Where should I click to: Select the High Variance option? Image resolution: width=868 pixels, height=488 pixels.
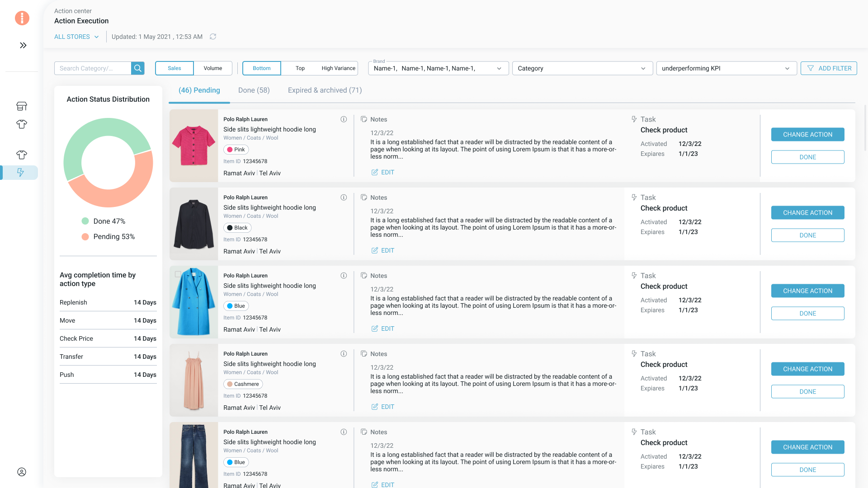click(339, 68)
